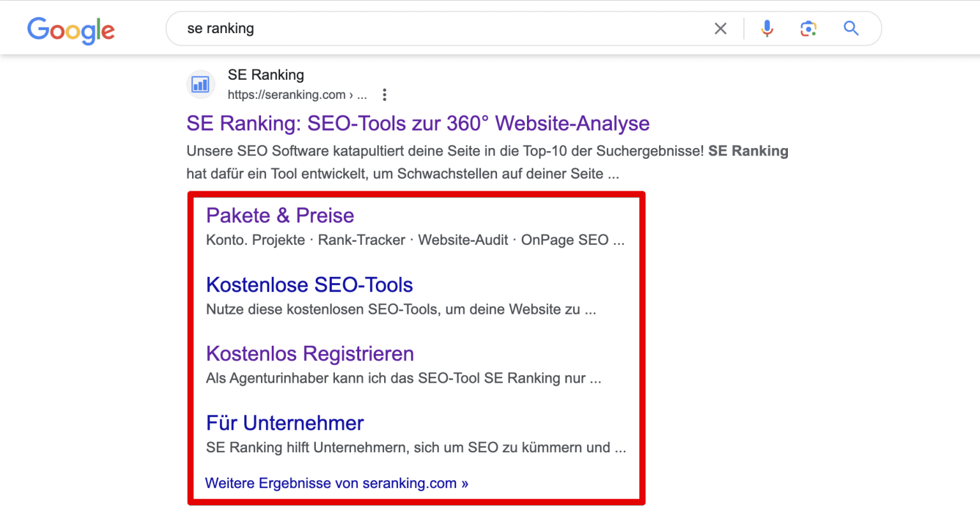Screen dimensions: 980x516
Task: Click the X to clear the search query
Action: coord(720,28)
